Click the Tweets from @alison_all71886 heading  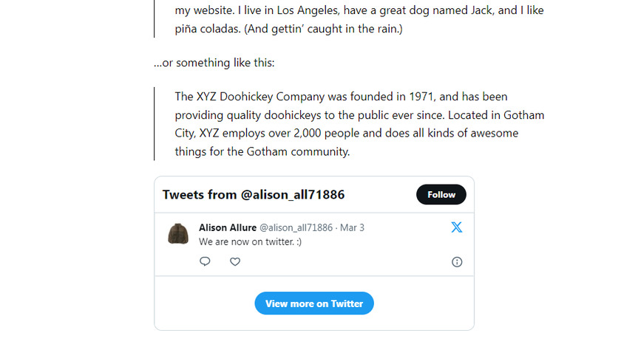point(254,195)
